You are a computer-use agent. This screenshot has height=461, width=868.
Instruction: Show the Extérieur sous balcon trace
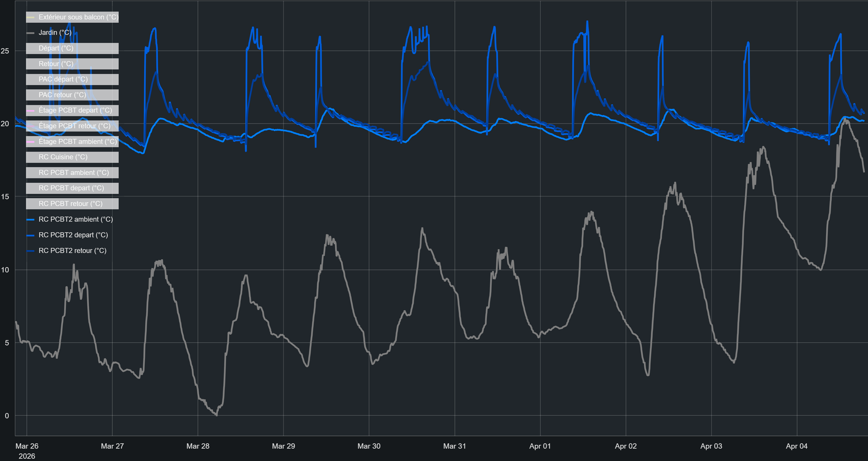[x=78, y=17]
